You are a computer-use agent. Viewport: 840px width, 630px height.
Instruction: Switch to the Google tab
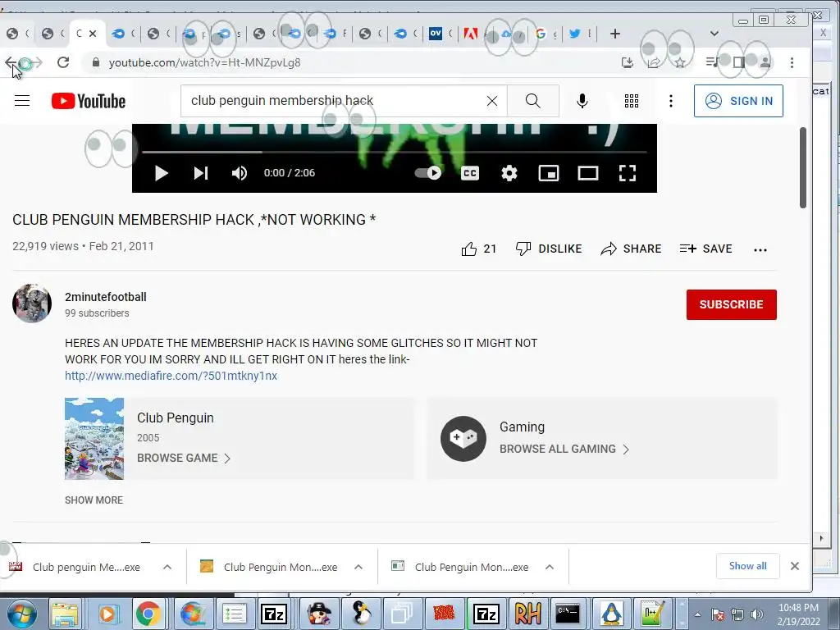(x=546, y=34)
